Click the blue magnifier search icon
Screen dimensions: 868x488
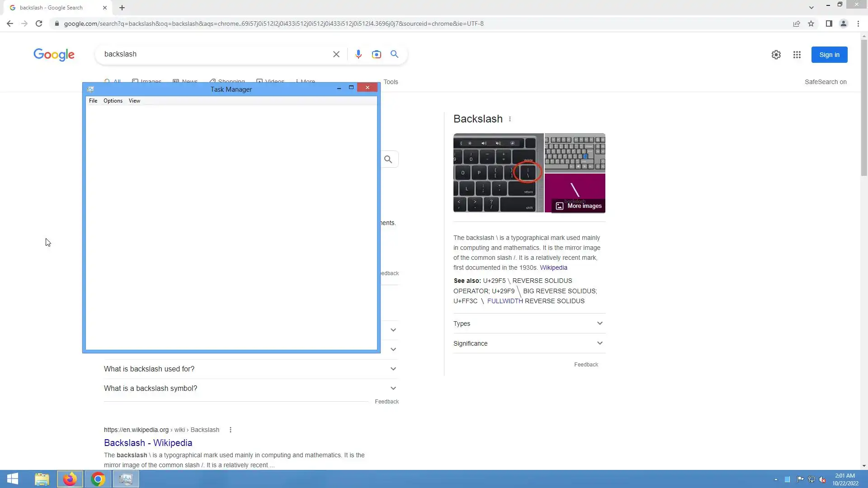click(x=394, y=54)
